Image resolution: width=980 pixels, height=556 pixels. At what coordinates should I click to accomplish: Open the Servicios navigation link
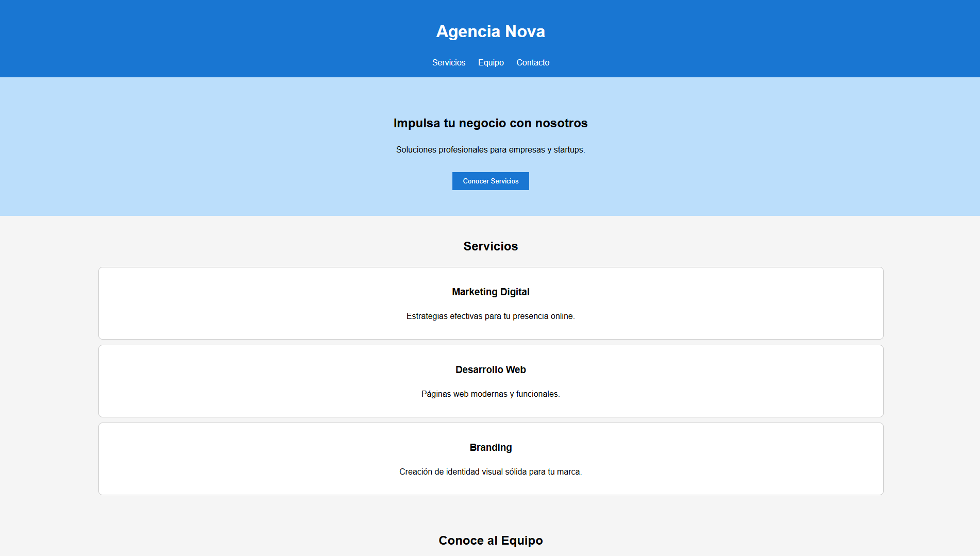(x=448, y=62)
